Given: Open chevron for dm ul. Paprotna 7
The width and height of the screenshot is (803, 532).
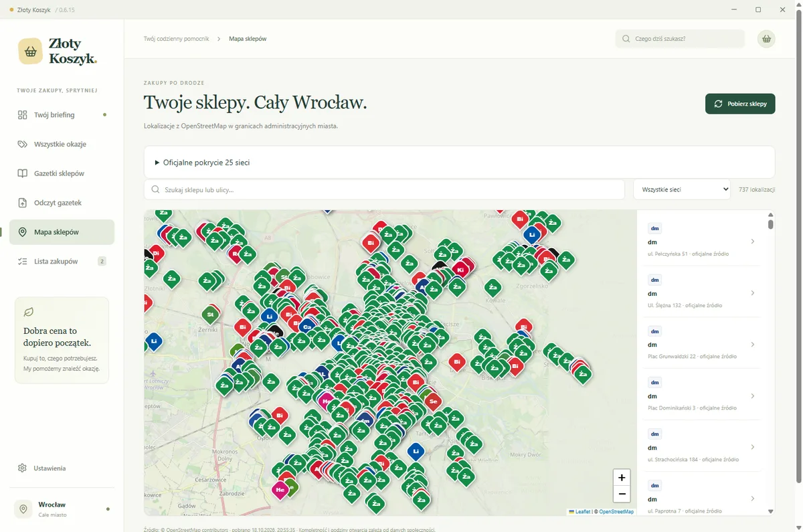Looking at the screenshot, I should click(753, 499).
